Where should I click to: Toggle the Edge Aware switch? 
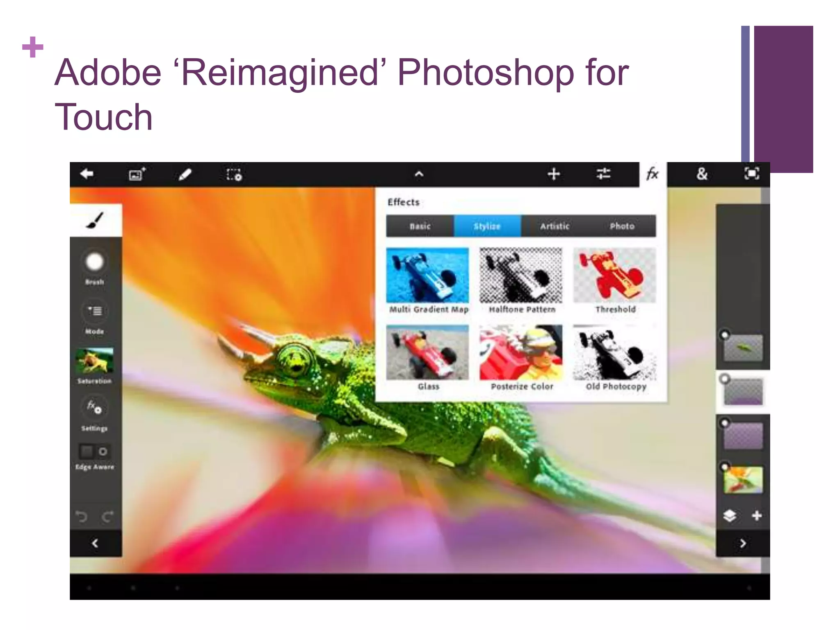(94, 452)
